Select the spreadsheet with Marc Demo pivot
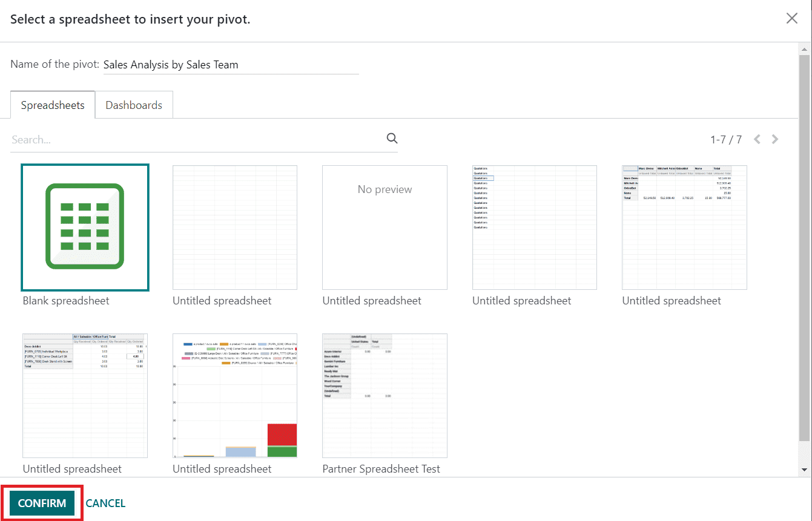 (684, 227)
